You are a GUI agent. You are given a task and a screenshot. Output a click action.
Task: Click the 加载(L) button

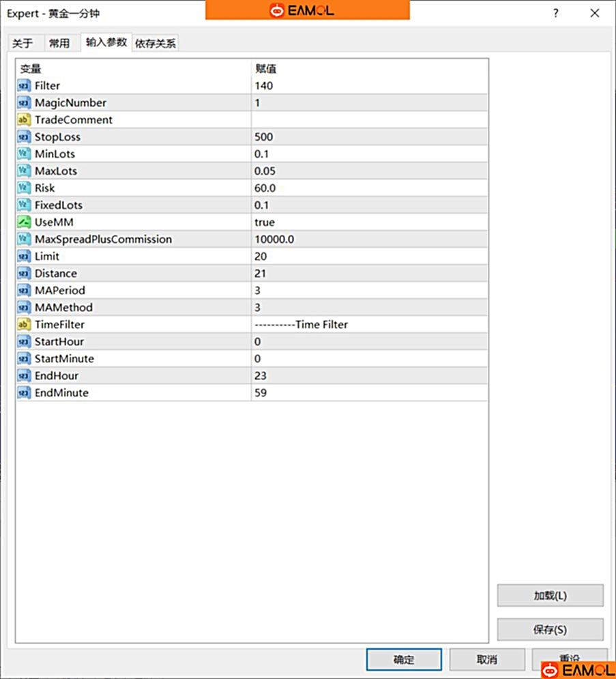(550, 595)
